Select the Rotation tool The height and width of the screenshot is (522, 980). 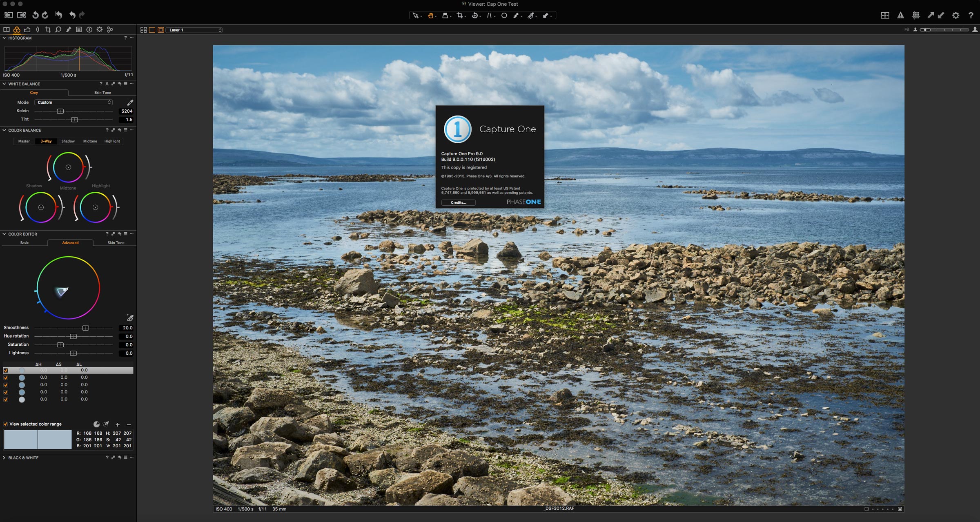(x=475, y=15)
